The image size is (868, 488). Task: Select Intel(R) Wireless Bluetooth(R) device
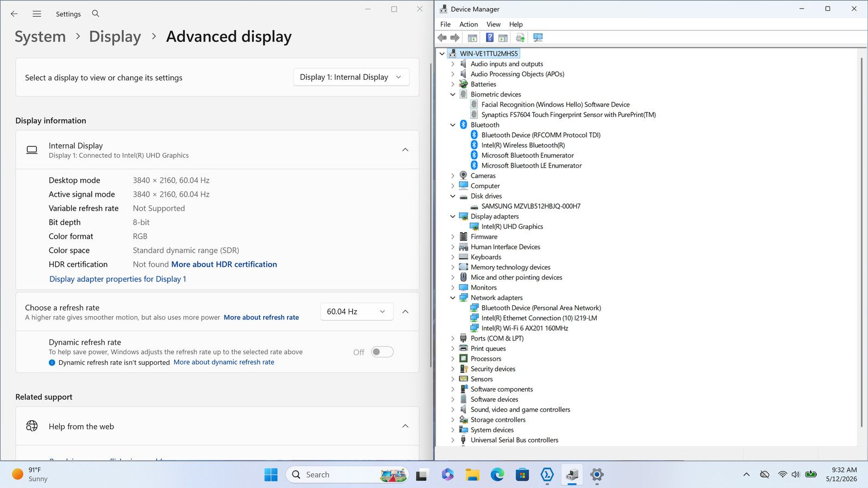523,145
